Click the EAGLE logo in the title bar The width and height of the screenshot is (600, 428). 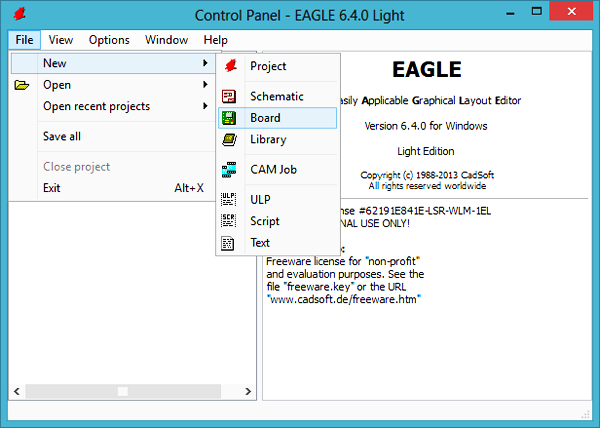pos(20,15)
